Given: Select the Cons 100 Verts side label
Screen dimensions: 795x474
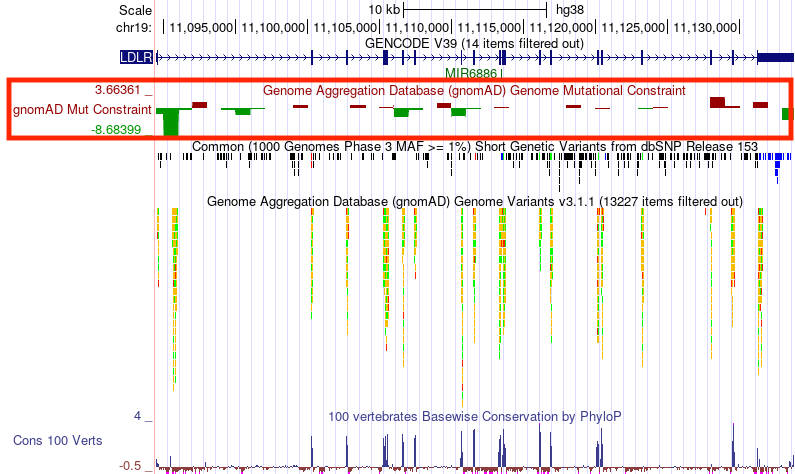Looking at the screenshot, I should pos(58,441).
